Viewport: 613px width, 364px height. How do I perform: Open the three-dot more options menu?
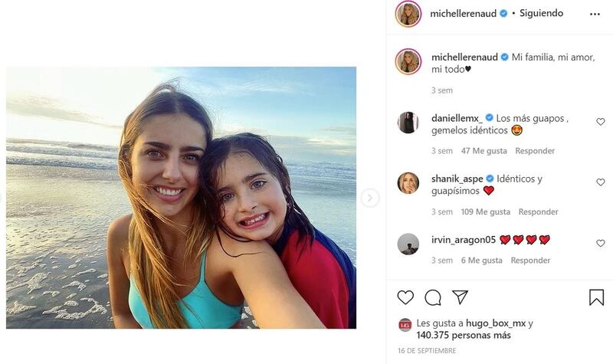point(595,14)
